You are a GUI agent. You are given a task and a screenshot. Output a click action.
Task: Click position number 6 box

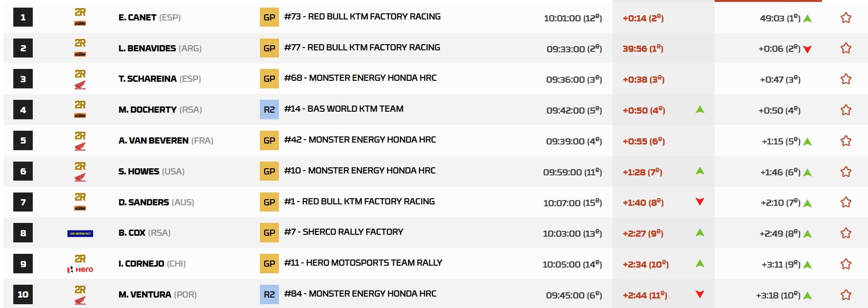pos(23,172)
